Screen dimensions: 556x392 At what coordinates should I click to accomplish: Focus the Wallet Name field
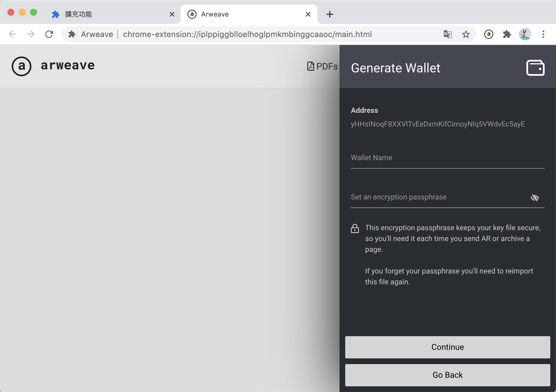click(447, 158)
